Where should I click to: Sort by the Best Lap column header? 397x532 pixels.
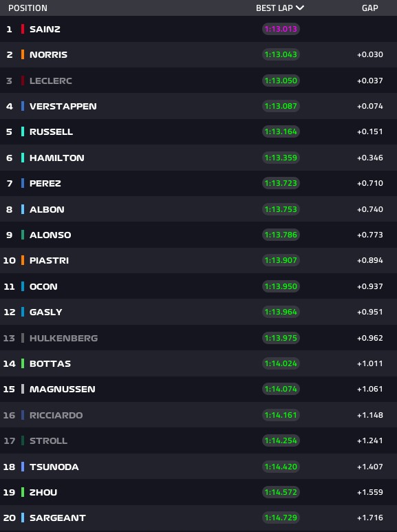[274, 8]
